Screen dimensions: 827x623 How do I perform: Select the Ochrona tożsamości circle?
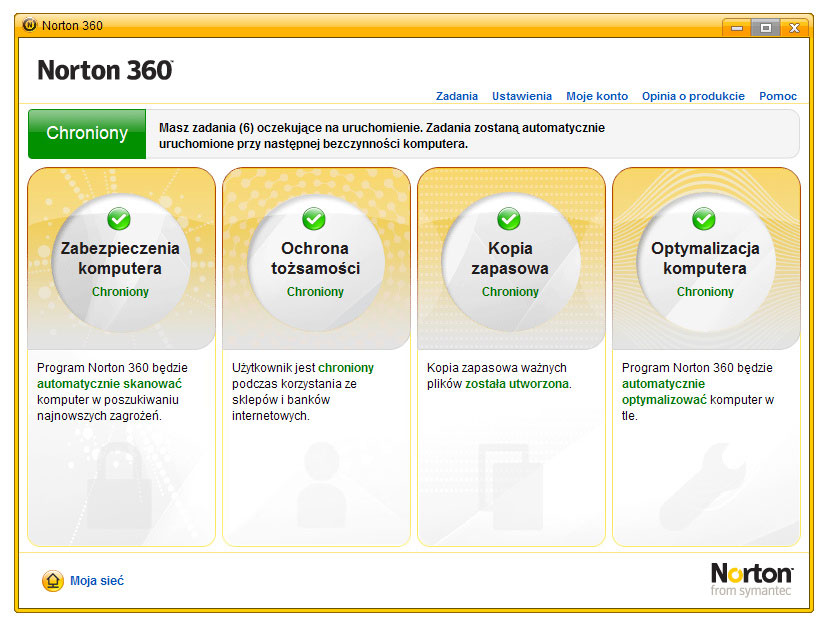click(x=315, y=258)
